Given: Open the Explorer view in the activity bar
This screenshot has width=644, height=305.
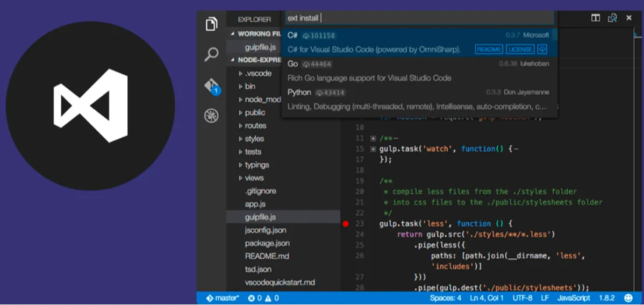Looking at the screenshot, I should 211,24.
